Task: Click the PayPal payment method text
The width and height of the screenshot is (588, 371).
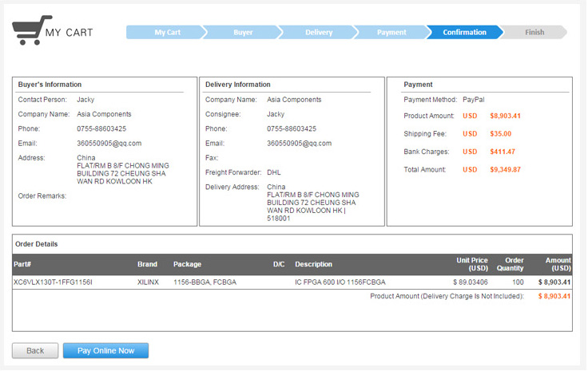Action: point(475,100)
